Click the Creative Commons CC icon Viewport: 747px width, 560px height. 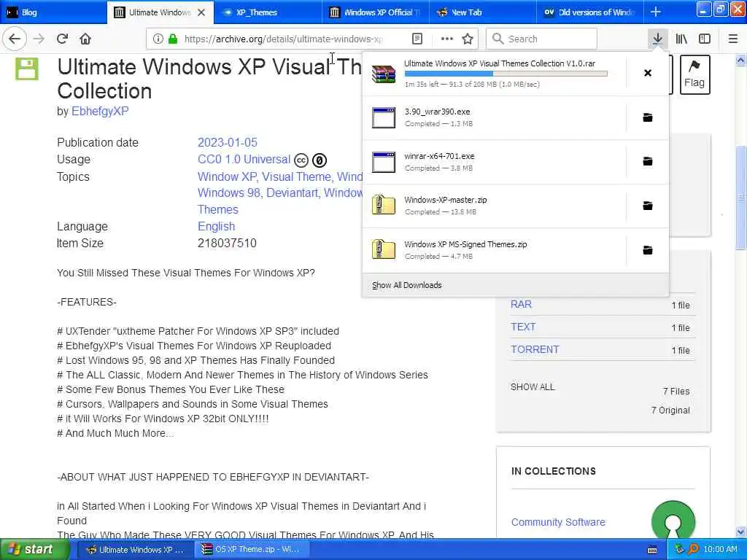[x=301, y=160]
